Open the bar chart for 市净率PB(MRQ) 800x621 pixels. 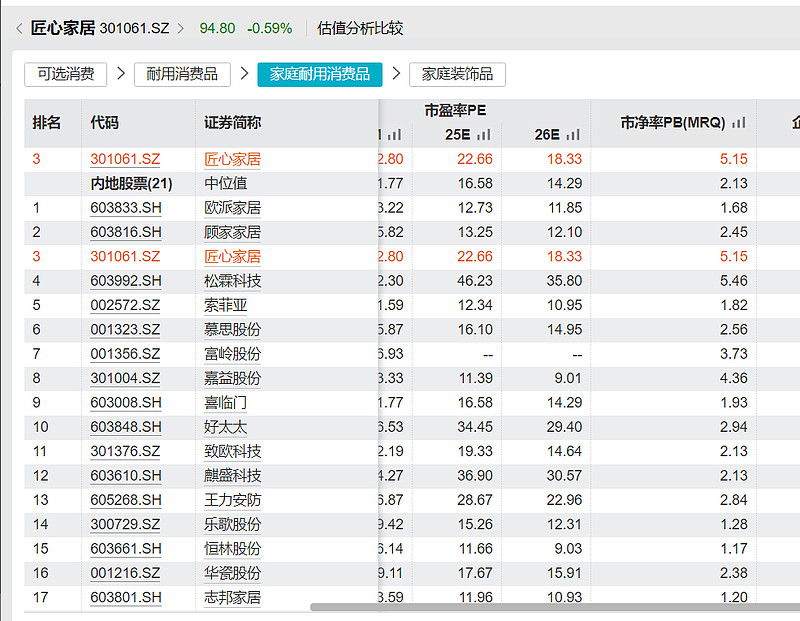[739, 123]
